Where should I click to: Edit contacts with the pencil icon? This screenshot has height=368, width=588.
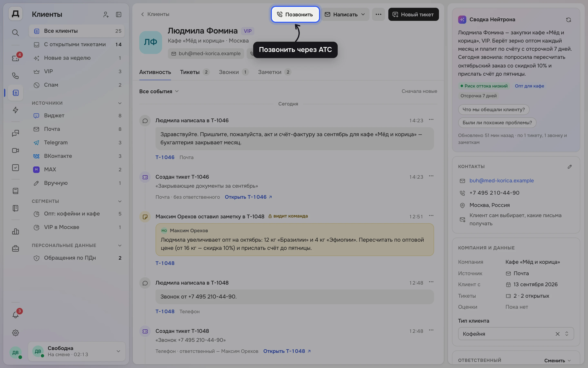(x=570, y=167)
